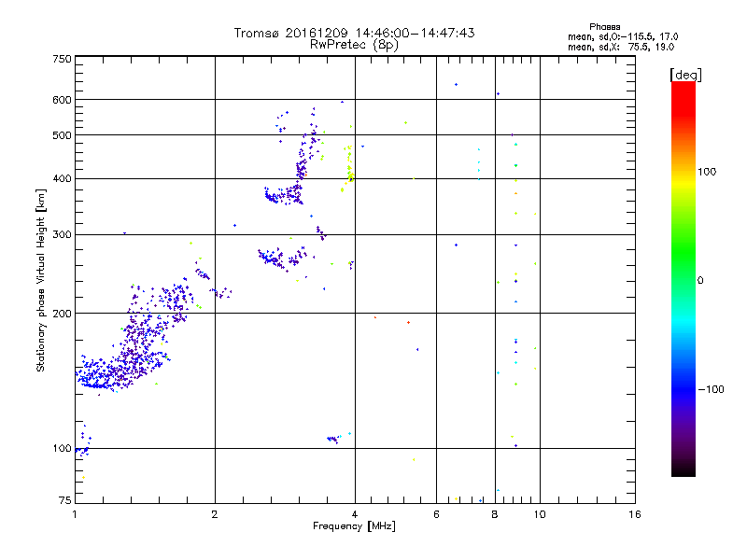Select the 'mean, sd,X: 75.5, 19.0' line

click(621, 47)
